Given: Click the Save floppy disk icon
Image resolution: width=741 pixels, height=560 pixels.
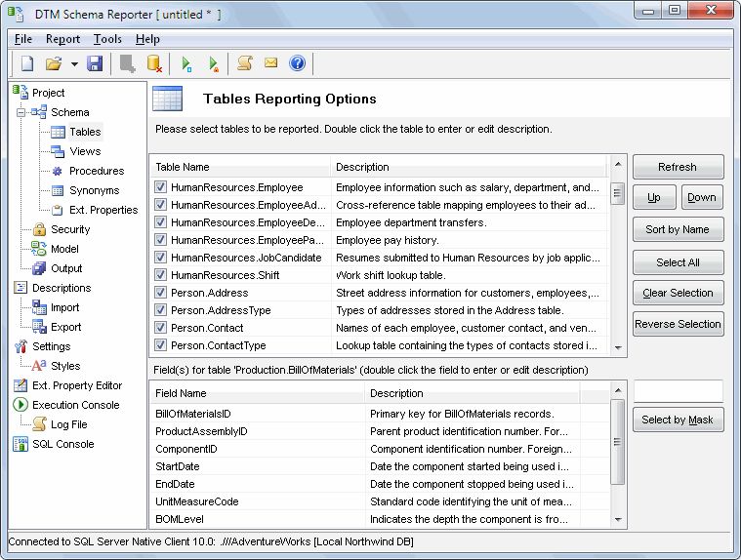Looking at the screenshot, I should click(95, 63).
